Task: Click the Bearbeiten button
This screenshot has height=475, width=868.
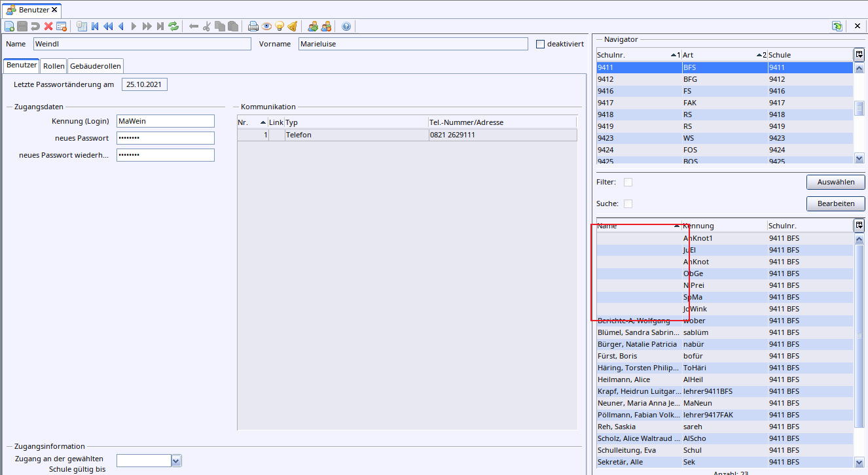Action: coord(836,203)
